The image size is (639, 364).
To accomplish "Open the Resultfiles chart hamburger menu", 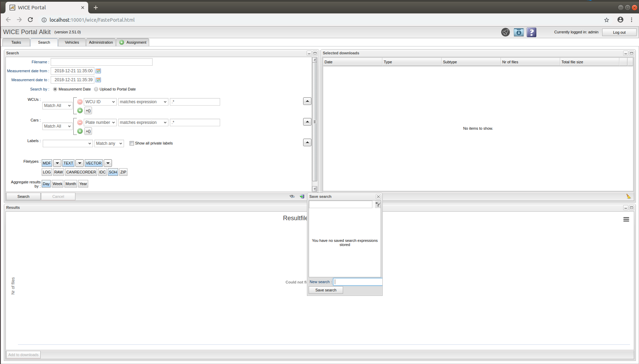I will (626, 220).
